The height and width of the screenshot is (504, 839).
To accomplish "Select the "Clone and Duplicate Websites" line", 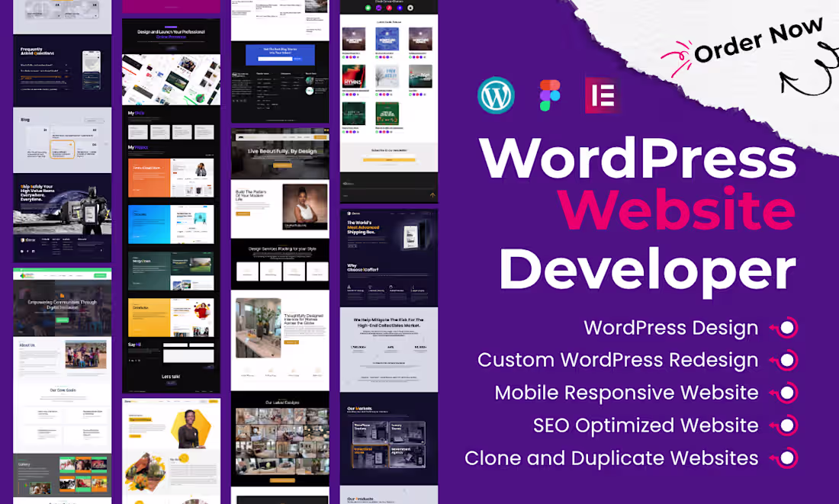I will coord(612,458).
